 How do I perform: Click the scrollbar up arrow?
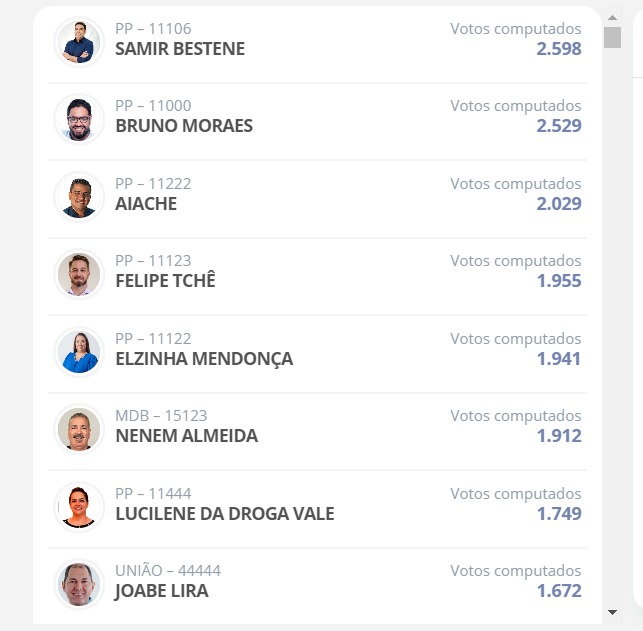[612, 18]
